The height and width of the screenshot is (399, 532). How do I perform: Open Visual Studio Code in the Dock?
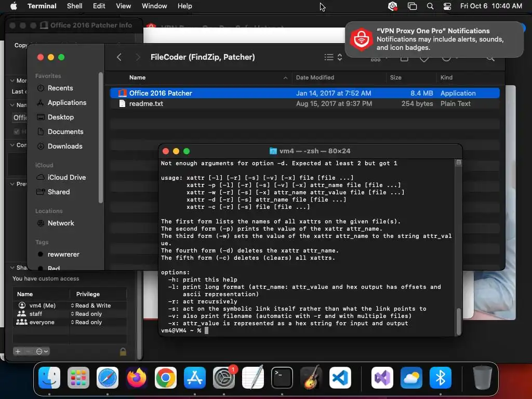click(x=340, y=378)
